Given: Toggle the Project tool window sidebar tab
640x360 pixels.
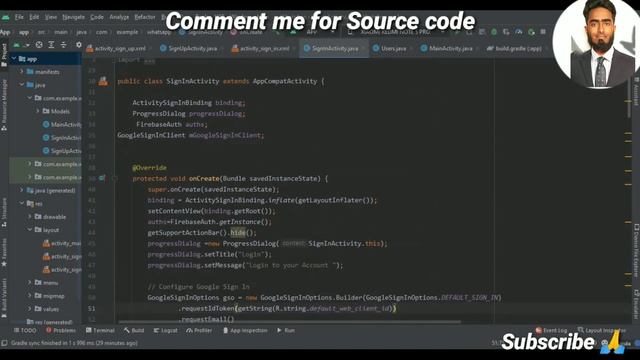Looking at the screenshot, I should pyautogui.click(x=4, y=54).
